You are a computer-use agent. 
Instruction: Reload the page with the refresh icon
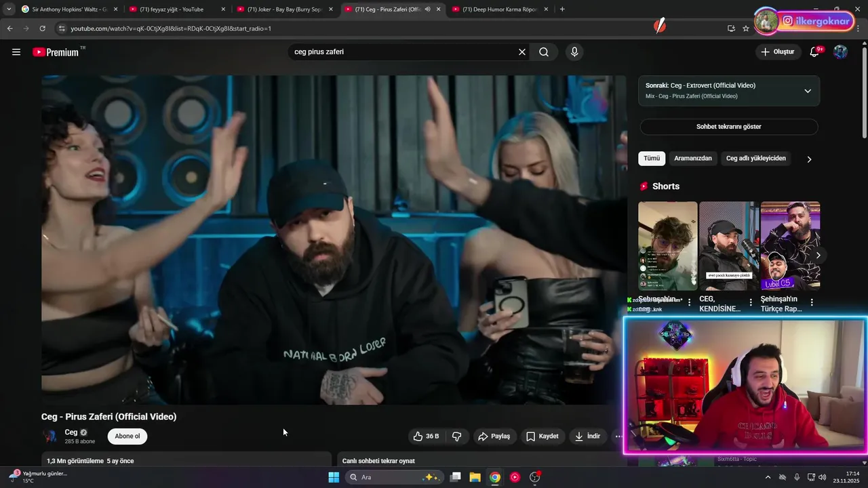point(42,28)
